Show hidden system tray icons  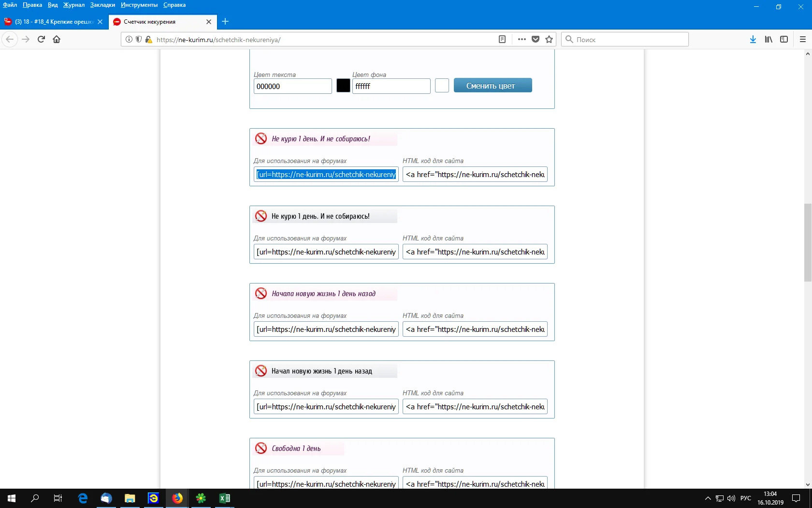pyautogui.click(x=708, y=498)
